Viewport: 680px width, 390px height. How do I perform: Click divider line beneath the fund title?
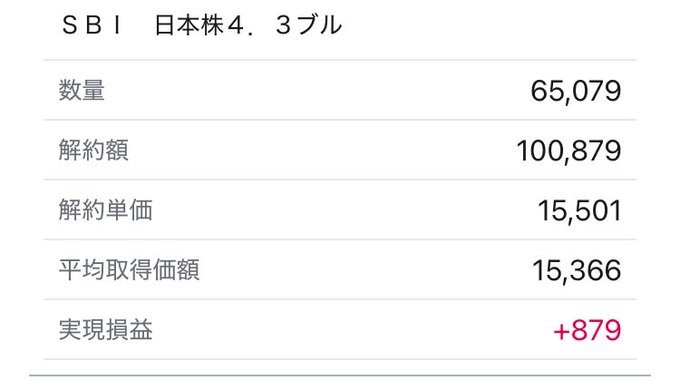click(x=340, y=60)
